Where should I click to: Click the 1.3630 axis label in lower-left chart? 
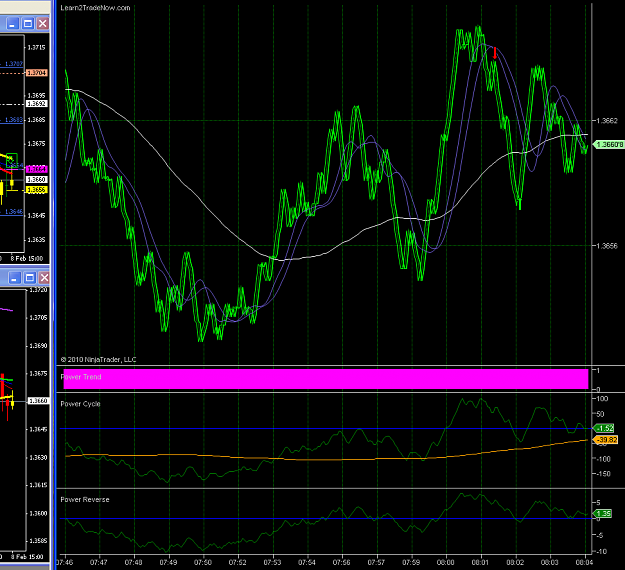click(x=39, y=457)
